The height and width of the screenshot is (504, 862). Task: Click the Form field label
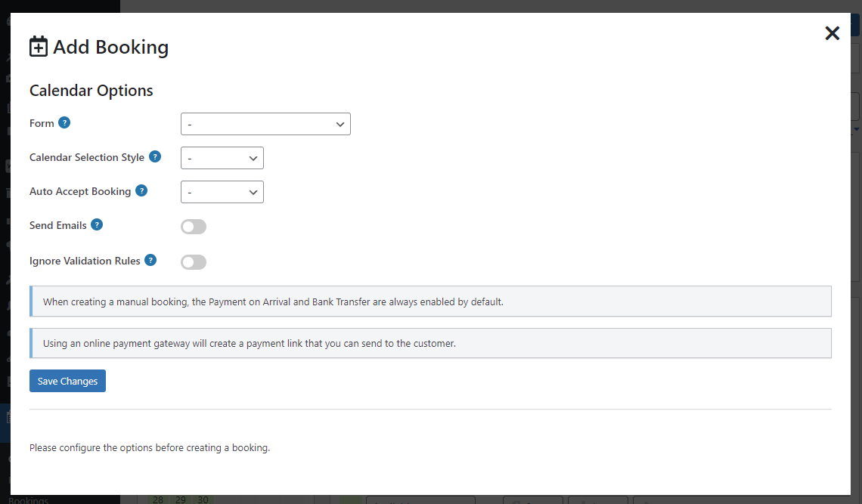pyautogui.click(x=42, y=123)
